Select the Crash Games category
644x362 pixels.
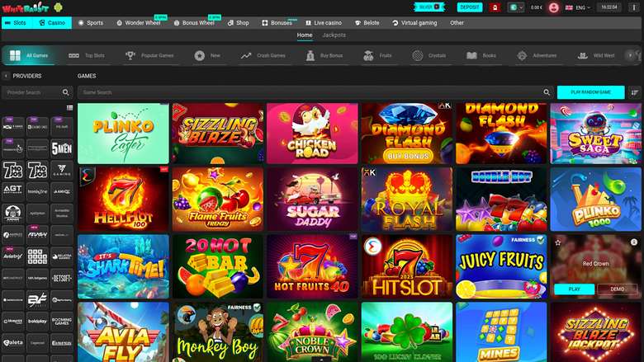tap(263, 56)
